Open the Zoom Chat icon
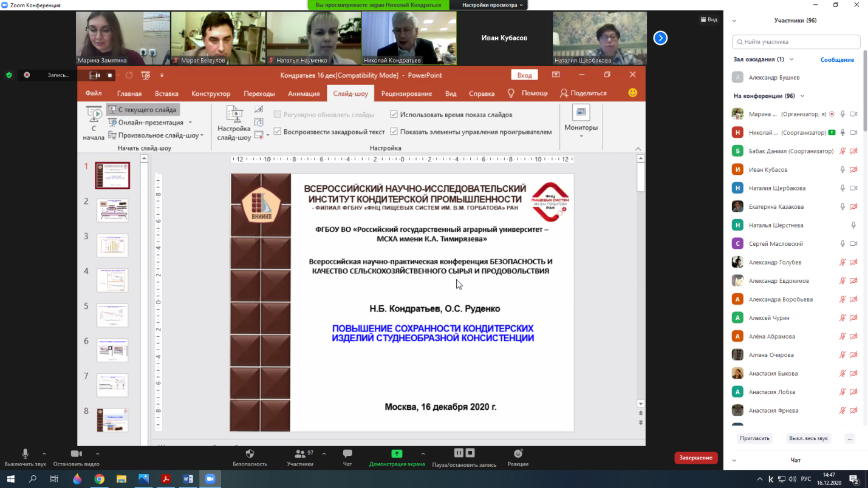The height and width of the screenshot is (488, 868). tap(347, 454)
